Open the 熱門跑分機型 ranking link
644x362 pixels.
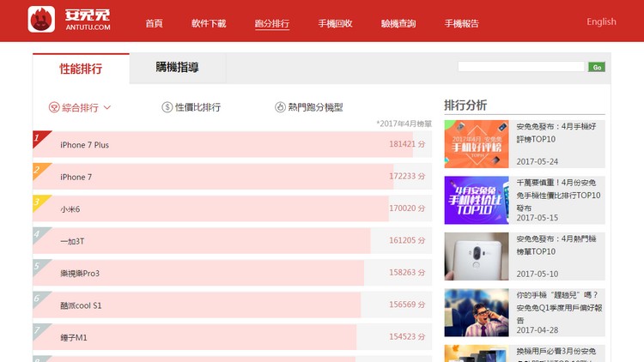pyautogui.click(x=315, y=107)
